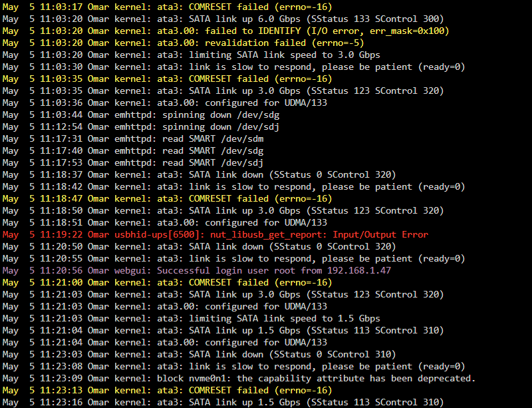The width and height of the screenshot is (532, 408).
Task: Click the 11:03:30 'link is slow to respond' line
Action: point(234,67)
